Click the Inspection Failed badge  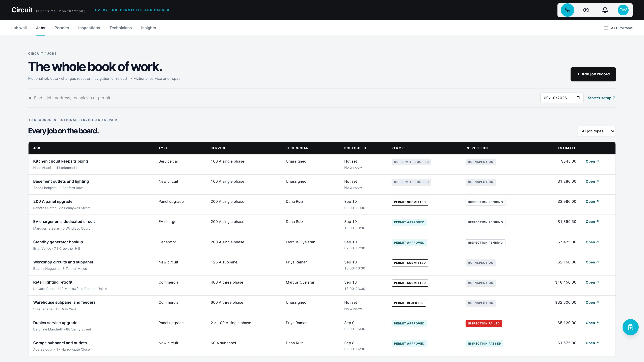tap(484, 323)
